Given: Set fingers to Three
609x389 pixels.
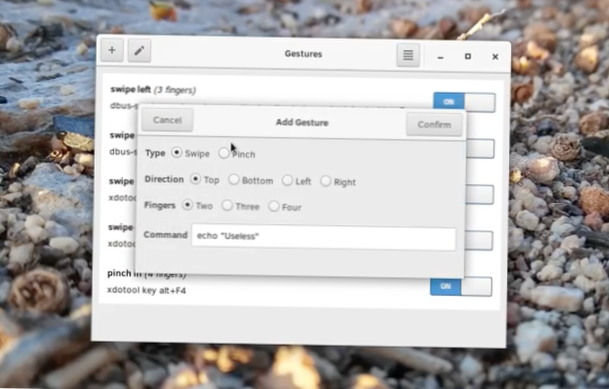Looking at the screenshot, I should 227,205.
